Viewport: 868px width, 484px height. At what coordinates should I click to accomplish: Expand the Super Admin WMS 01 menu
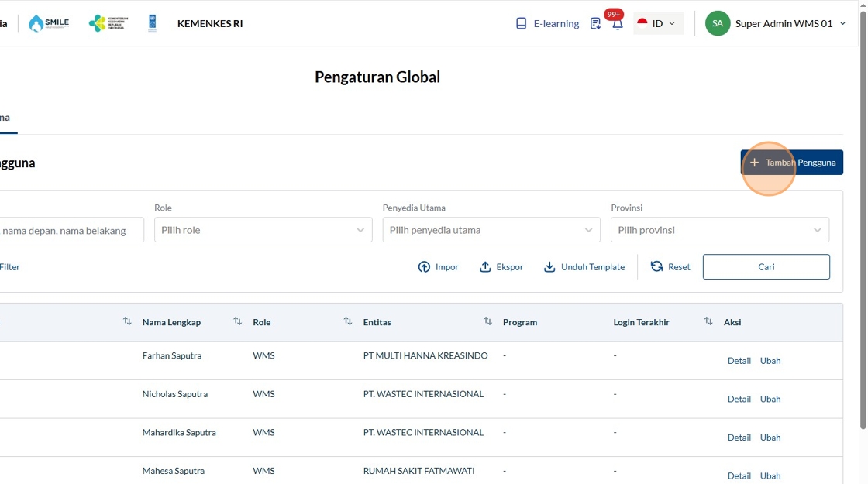[842, 23]
